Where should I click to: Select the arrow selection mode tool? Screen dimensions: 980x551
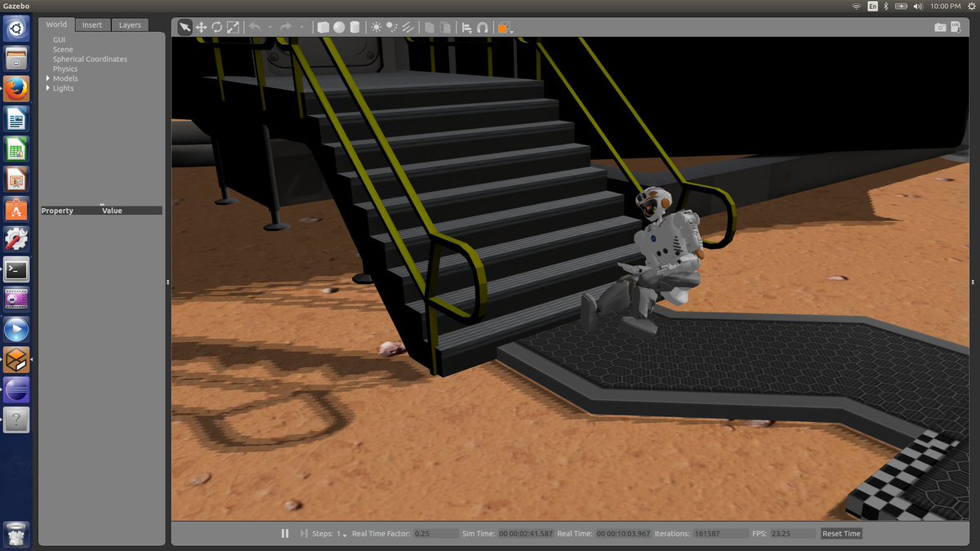pos(185,26)
